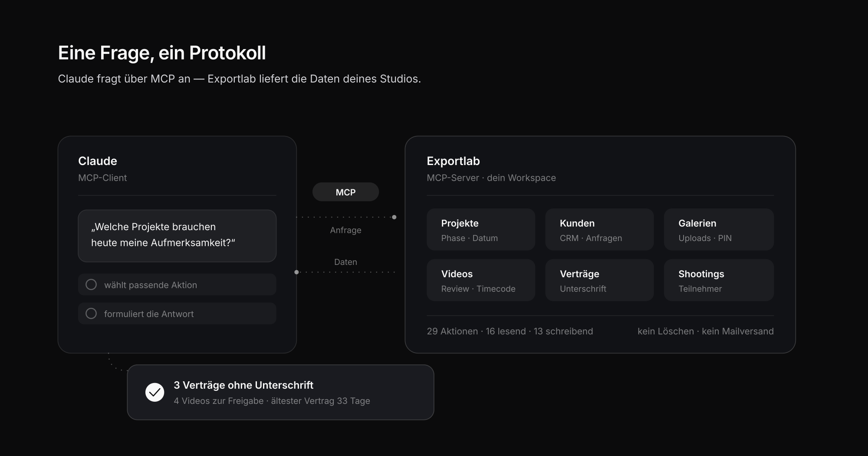868x456 pixels.
Task: Click the MCP pill badge
Action: (345, 192)
